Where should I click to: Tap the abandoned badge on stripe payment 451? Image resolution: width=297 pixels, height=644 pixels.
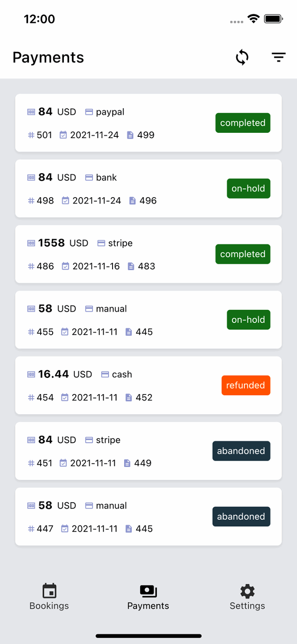tap(241, 451)
